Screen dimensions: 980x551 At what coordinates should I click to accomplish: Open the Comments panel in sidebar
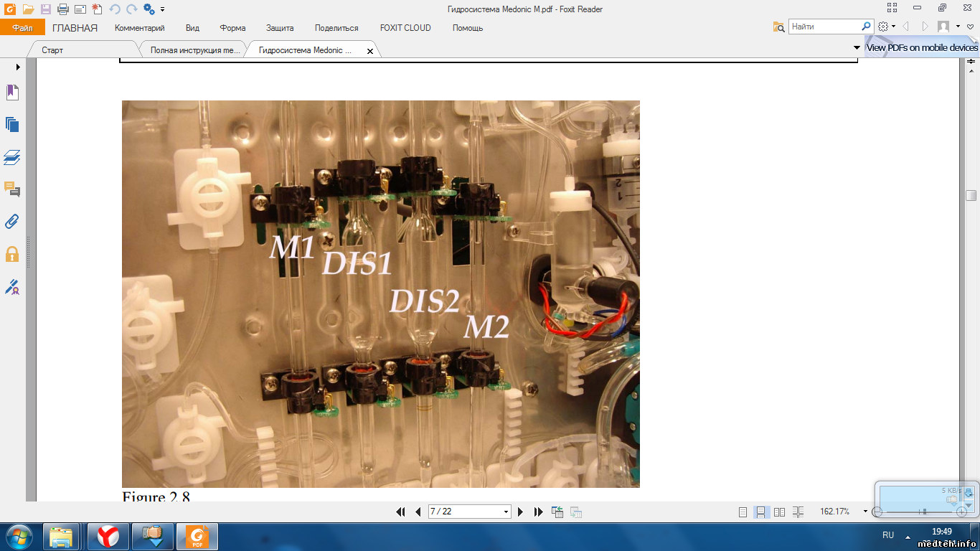coord(12,189)
